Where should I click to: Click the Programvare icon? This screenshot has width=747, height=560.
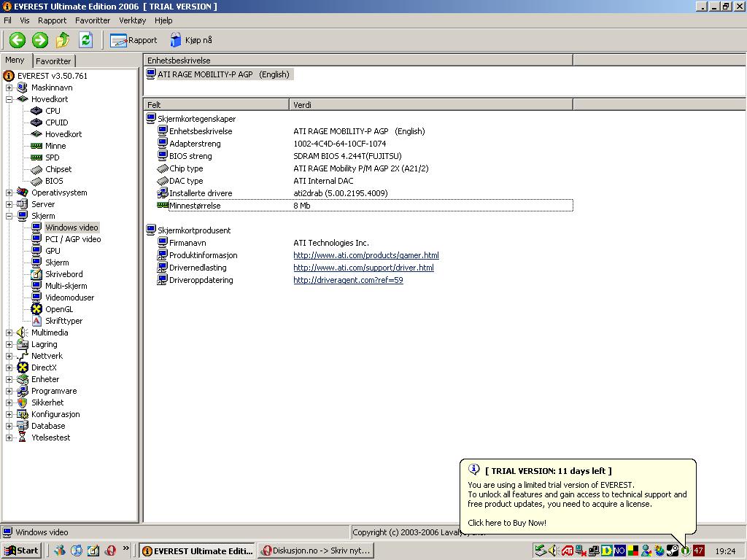(x=23, y=391)
